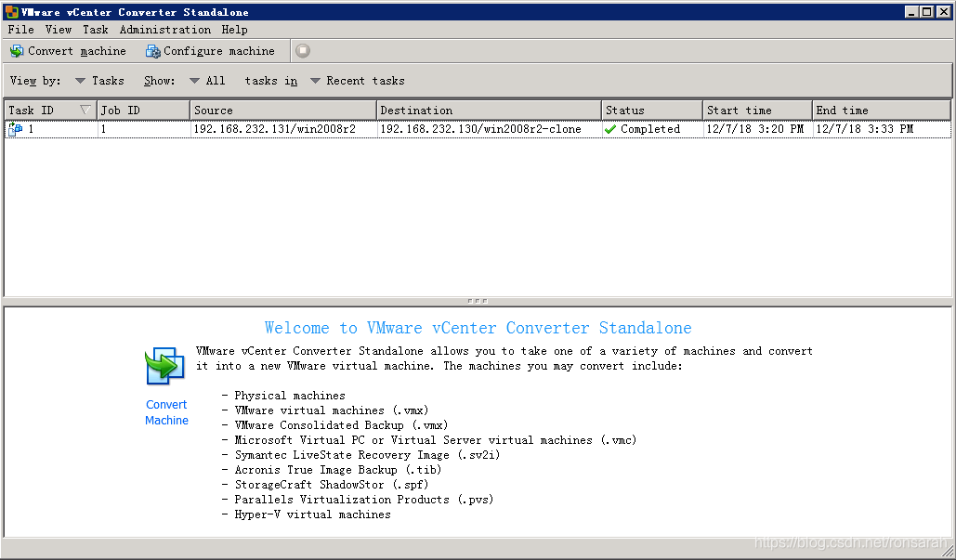Viewport: 956px width, 560px height.
Task: Click the 'Physical machines' list entry
Action: point(290,396)
